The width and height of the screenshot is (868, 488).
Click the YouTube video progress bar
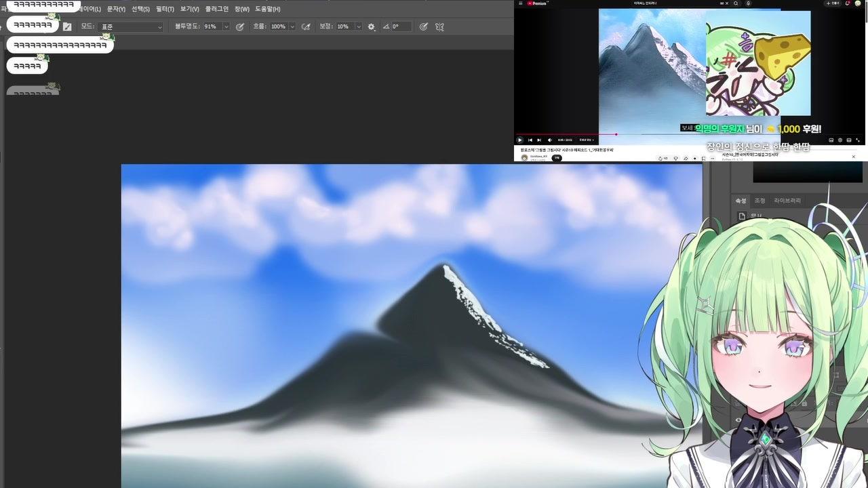tap(690, 134)
